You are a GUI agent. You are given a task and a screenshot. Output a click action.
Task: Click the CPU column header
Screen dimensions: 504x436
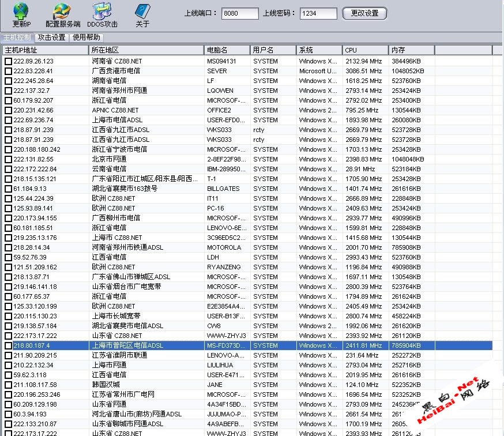[x=365, y=50]
